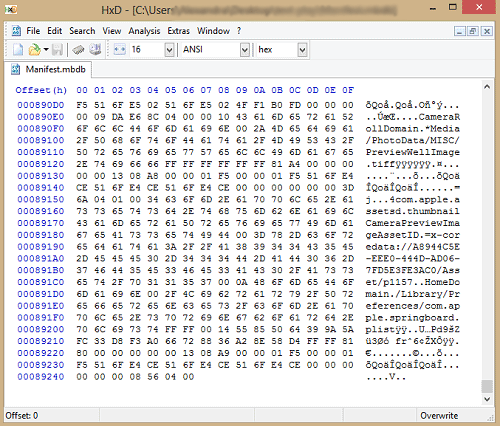Click the Manifest.mbdb tab file icon
The width and height of the screenshot is (500, 426).
(x=16, y=69)
